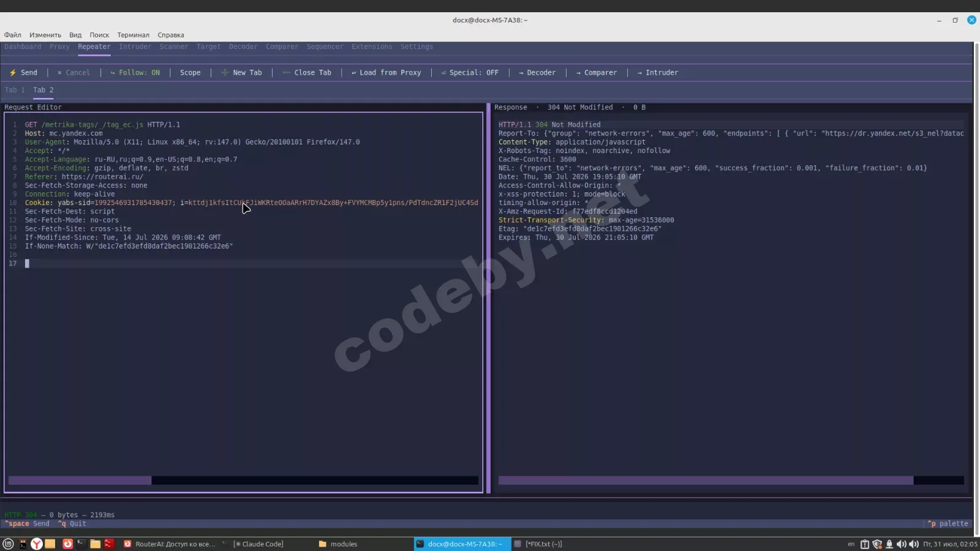This screenshot has height=551, width=980.
Task: Send request to Decoder via toolbar arrow button
Action: (x=537, y=72)
